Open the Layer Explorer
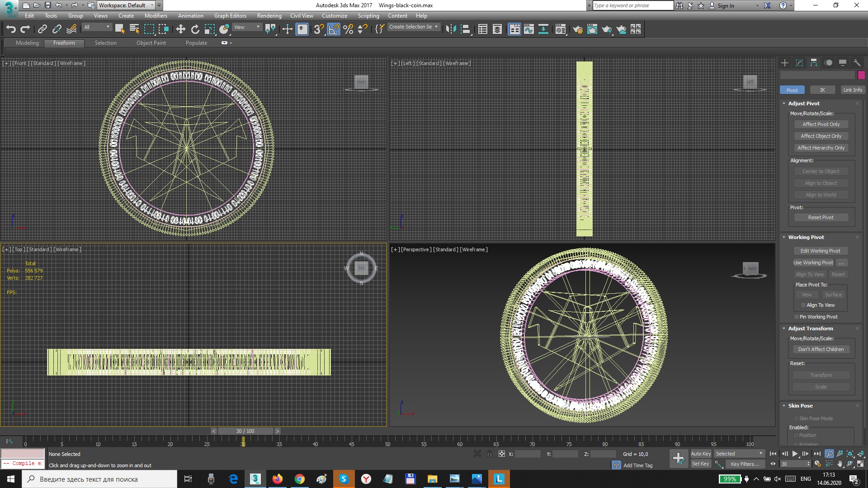 pos(497,29)
